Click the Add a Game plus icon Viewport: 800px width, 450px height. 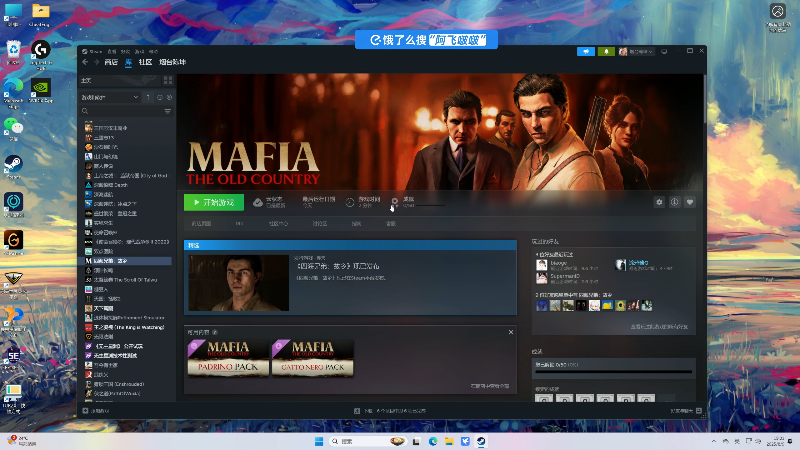point(85,411)
